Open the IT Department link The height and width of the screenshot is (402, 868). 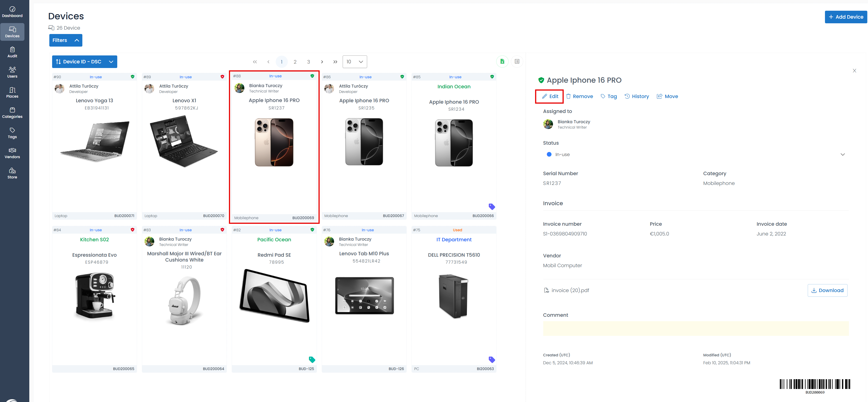tap(454, 240)
